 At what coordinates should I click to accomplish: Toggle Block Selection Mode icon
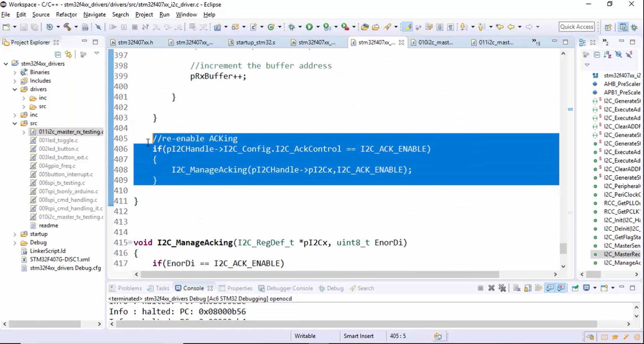point(440,27)
